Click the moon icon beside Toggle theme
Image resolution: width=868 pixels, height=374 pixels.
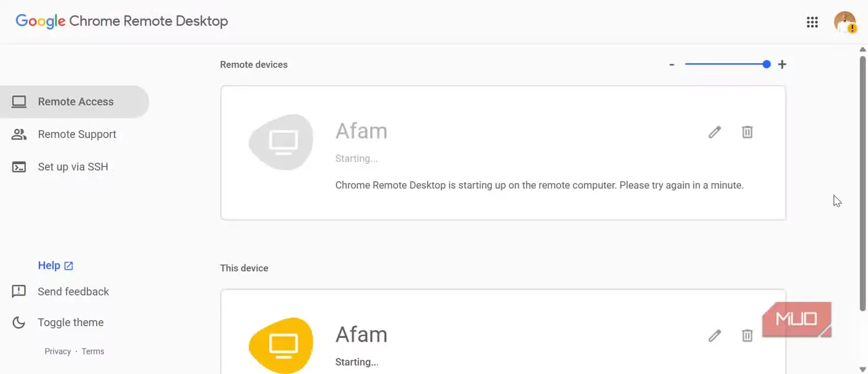point(19,323)
